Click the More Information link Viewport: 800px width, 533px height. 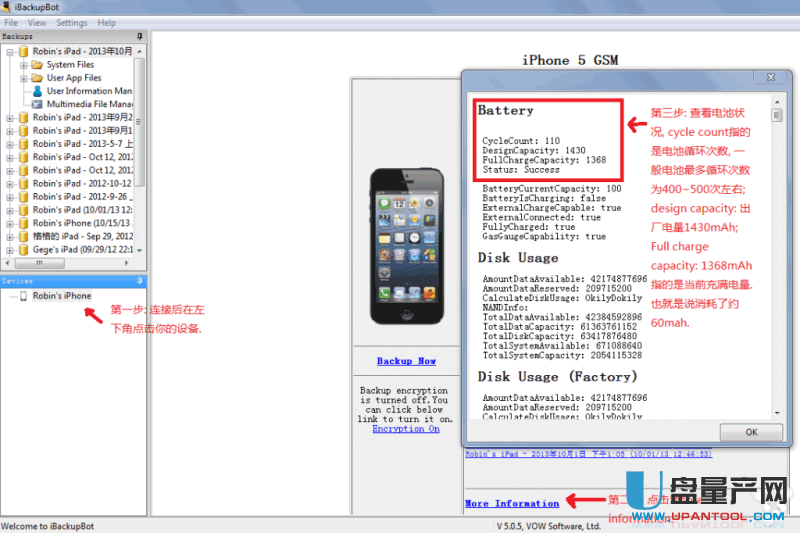(511, 503)
